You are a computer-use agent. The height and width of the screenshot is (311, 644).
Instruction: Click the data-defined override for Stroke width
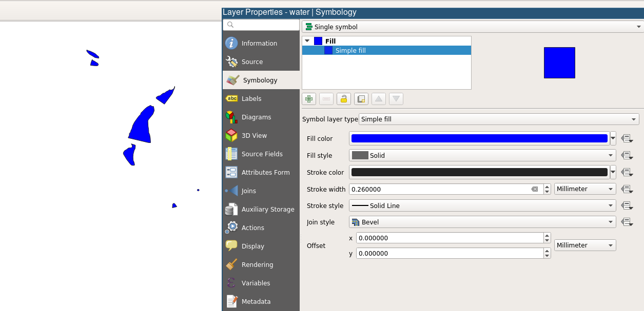tap(626, 189)
